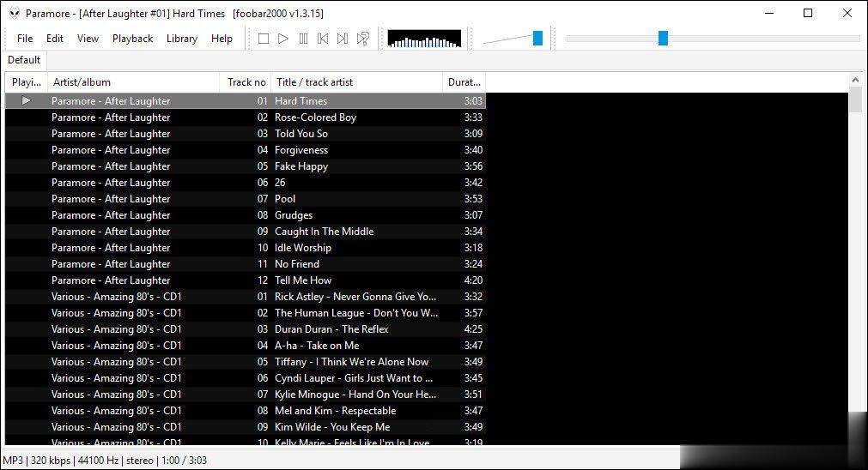The image size is (868, 470).
Task: Click the Play button in toolbar
Action: 282,39
